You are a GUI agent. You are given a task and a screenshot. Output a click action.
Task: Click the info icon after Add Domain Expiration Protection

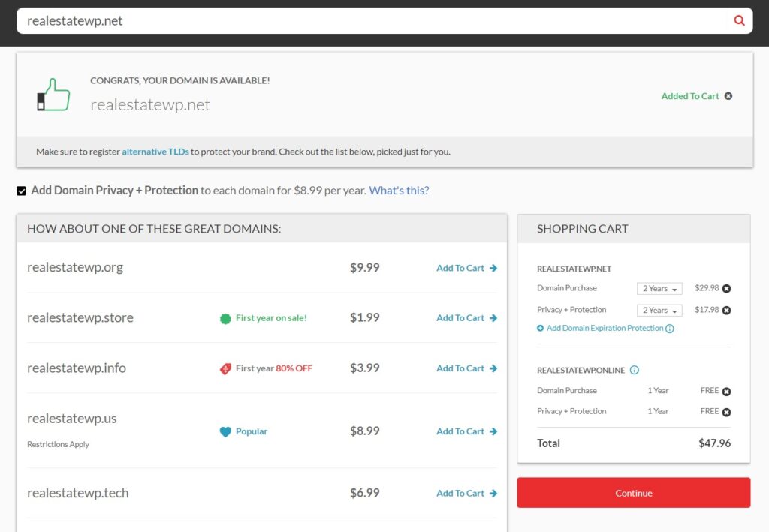(670, 329)
